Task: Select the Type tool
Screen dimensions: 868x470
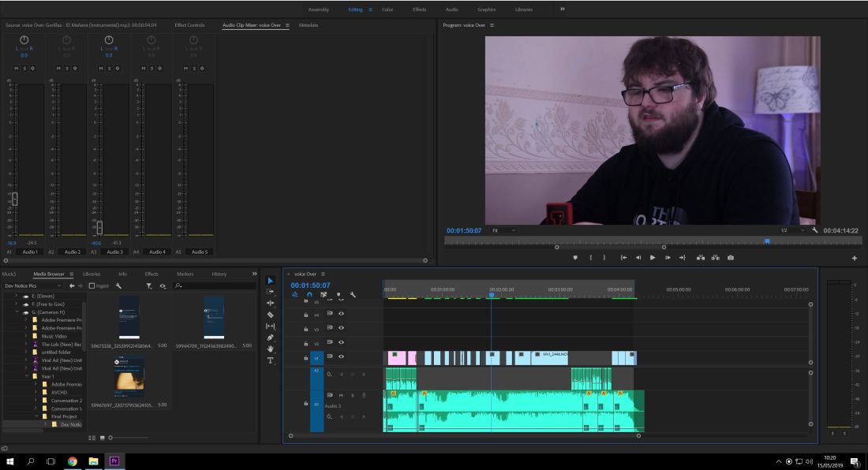Action: (x=271, y=360)
